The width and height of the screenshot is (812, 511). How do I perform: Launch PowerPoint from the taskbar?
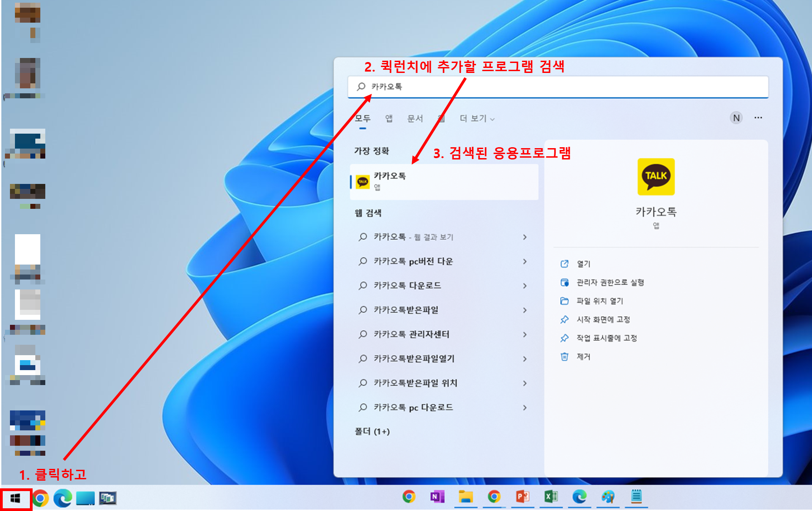tap(523, 497)
